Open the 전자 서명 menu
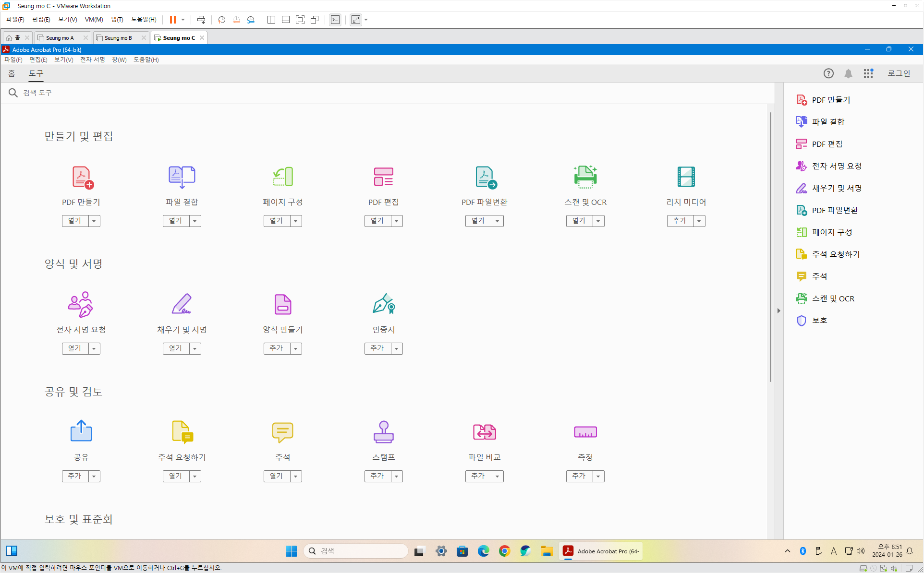The width and height of the screenshot is (924, 573). coord(92,60)
